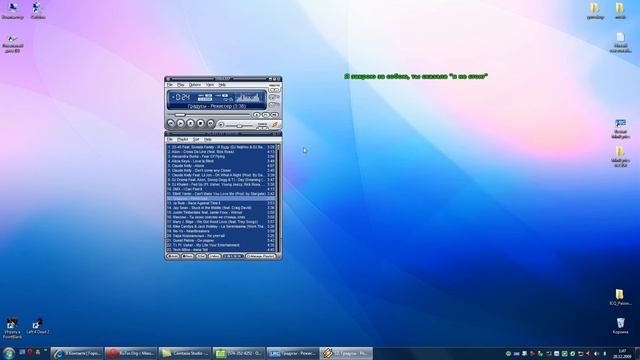640x360 pixels.
Task: Click Winamp's Play button
Action: (180, 123)
